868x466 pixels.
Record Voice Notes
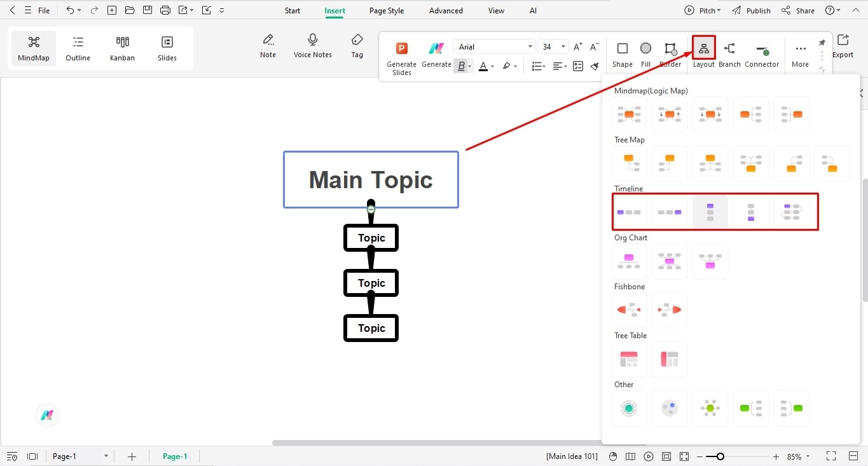(x=313, y=45)
